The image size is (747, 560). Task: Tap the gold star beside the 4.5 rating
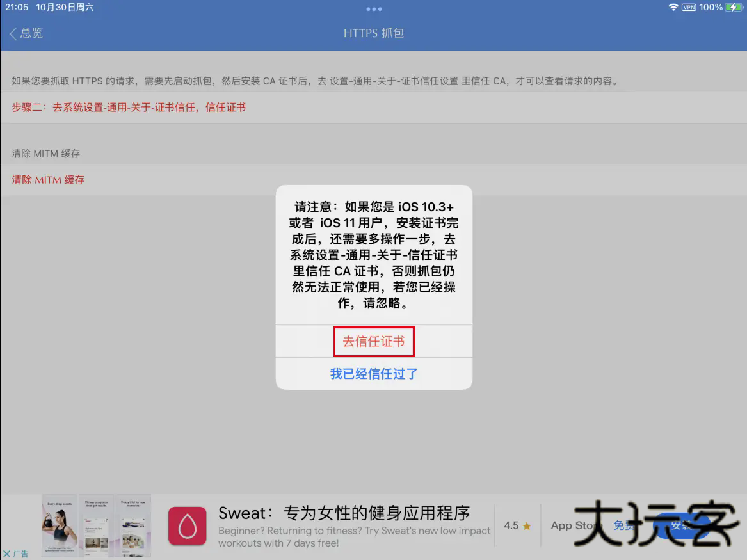pyautogui.click(x=526, y=525)
